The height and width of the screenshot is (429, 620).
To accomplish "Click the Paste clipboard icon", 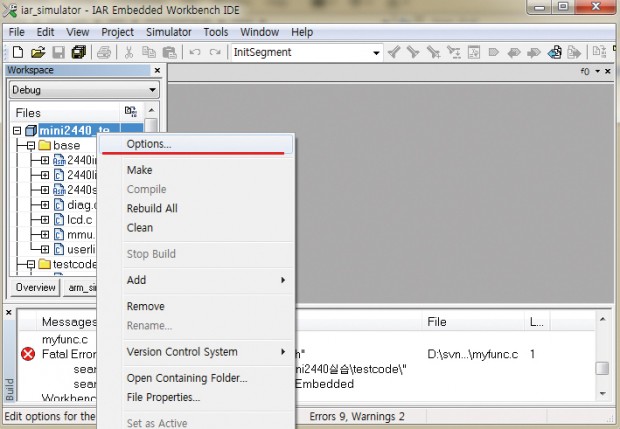I will pyautogui.click(x=169, y=52).
